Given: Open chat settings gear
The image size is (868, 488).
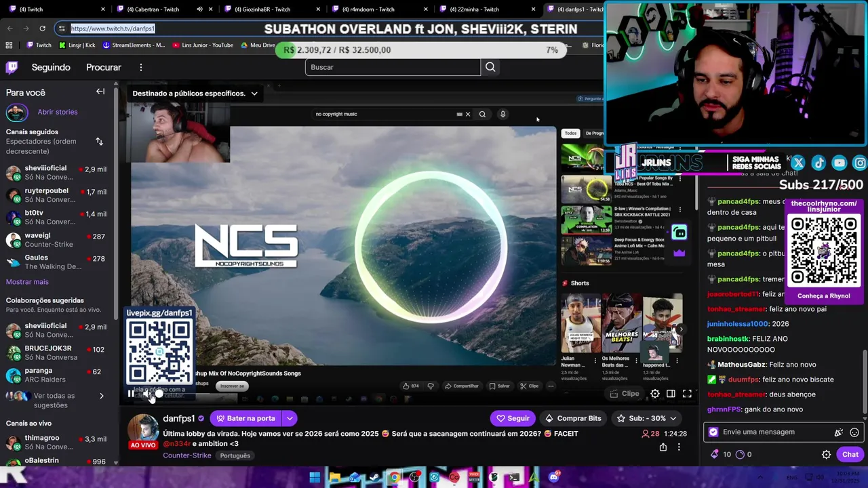Looking at the screenshot, I should coord(826,455).
